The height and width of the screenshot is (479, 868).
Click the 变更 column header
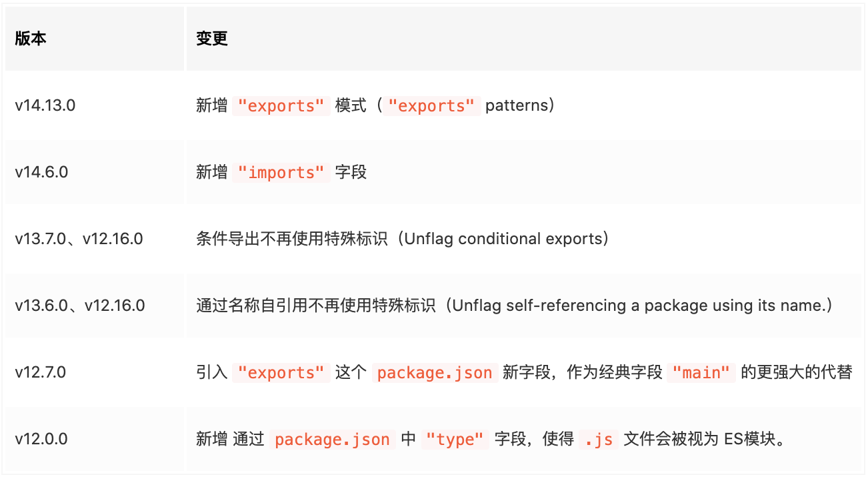click(212, 39)
